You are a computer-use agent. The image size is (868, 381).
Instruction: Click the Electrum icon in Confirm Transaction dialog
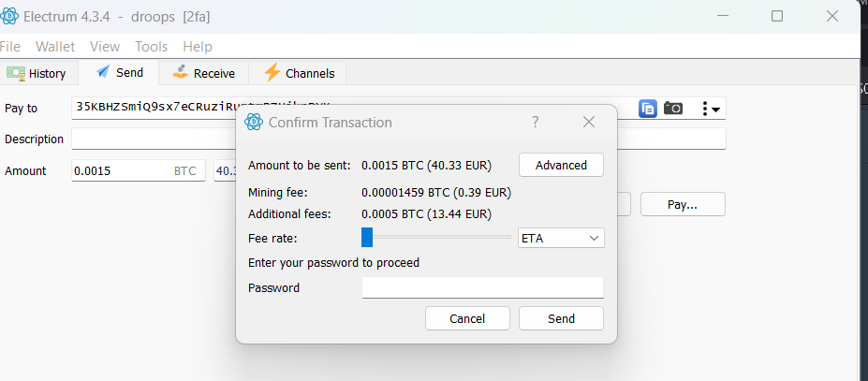pyautogui.click(x=253, y=123)
